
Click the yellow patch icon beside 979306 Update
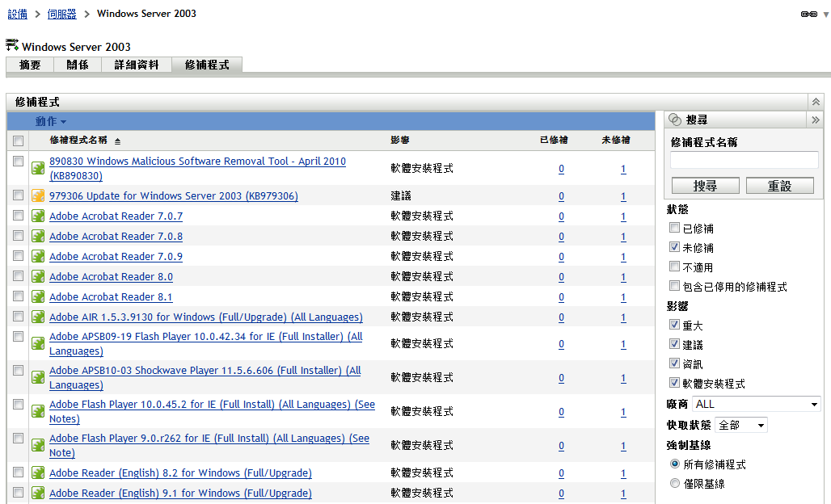point(38,195)
